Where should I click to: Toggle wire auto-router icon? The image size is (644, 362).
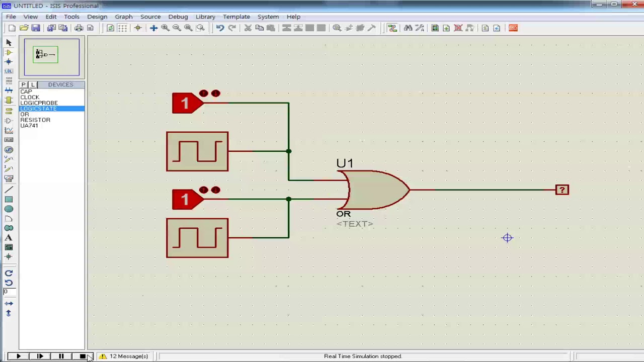(x=392, y=28)
